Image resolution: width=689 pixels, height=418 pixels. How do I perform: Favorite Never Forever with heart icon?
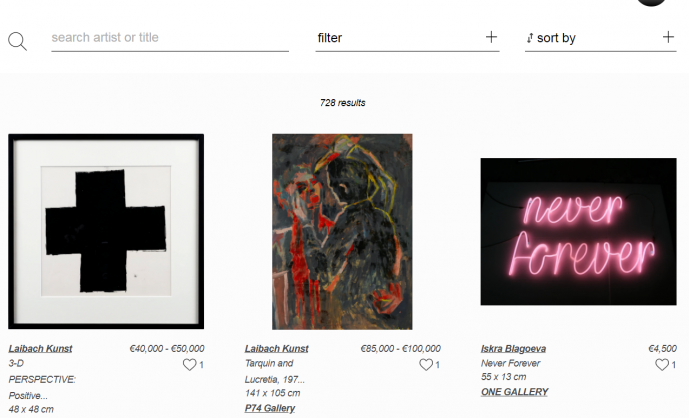tap(662, 364)
